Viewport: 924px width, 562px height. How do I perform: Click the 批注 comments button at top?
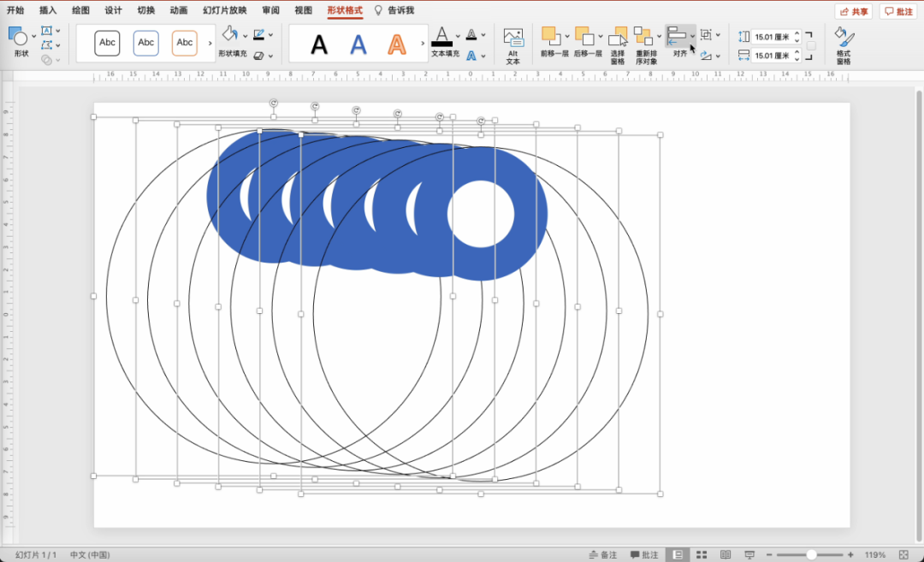coord(898,11)
